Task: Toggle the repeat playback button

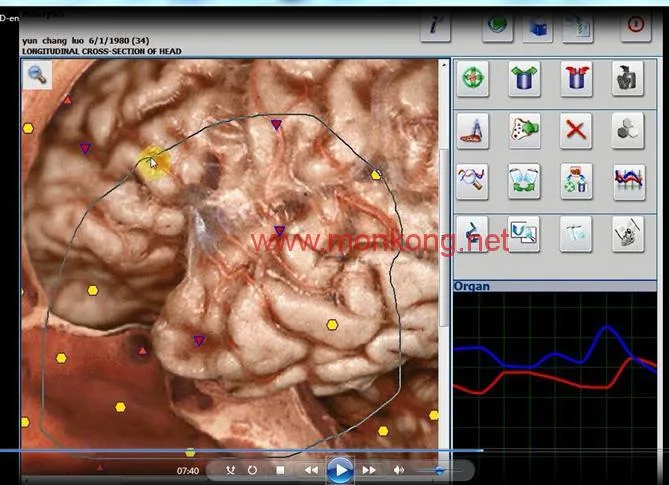Action: point(252,470)
